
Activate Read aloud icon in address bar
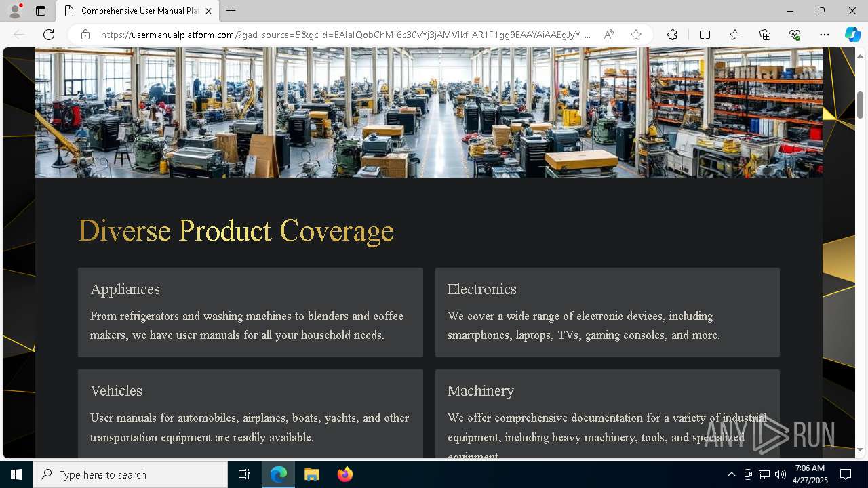click(x=609, y=35)
